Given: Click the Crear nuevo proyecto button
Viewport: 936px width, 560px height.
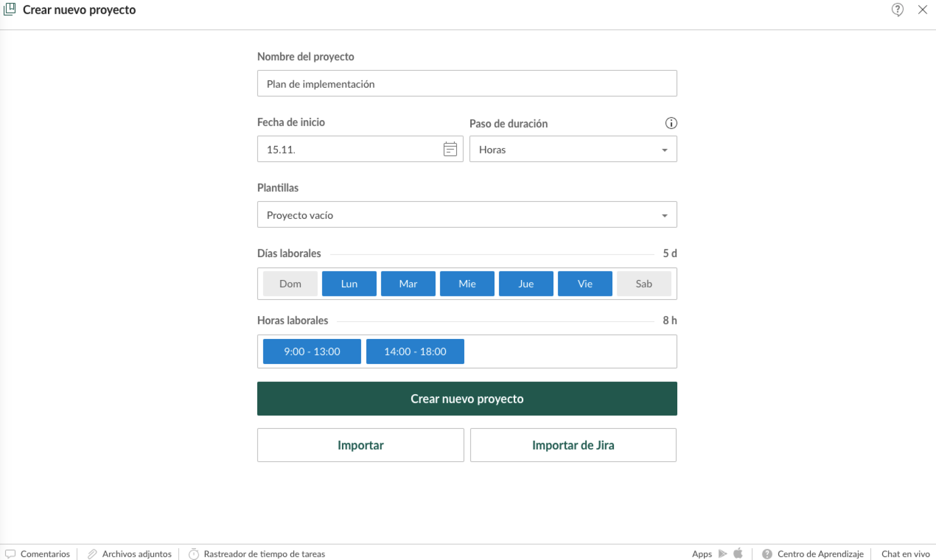Looking at the screenshot, I should tap(467, 398).
